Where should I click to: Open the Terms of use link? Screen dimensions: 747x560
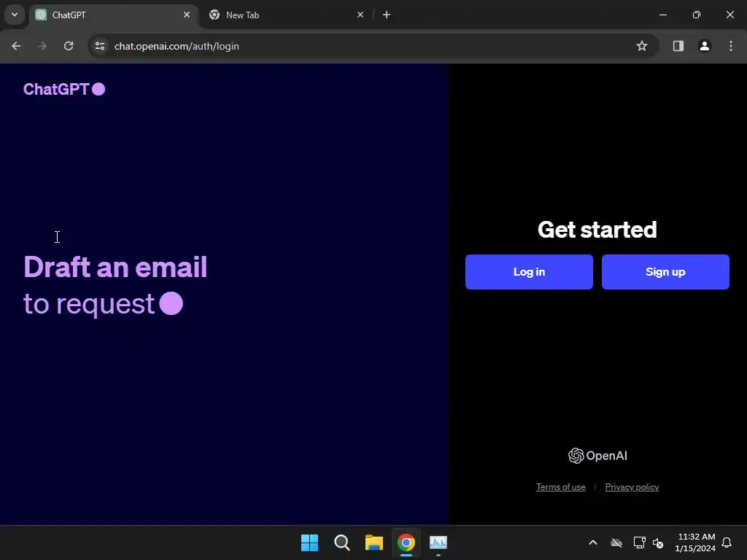561,486
